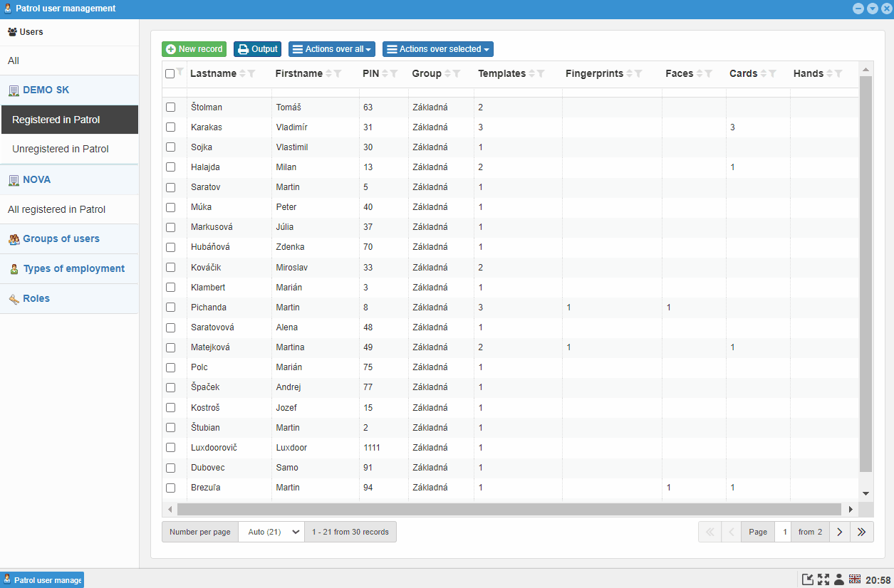Image resolution: width=894 pixels, height=588 pixels.
Task: Click the scroll right arrow of table
Action: point(851,510)
